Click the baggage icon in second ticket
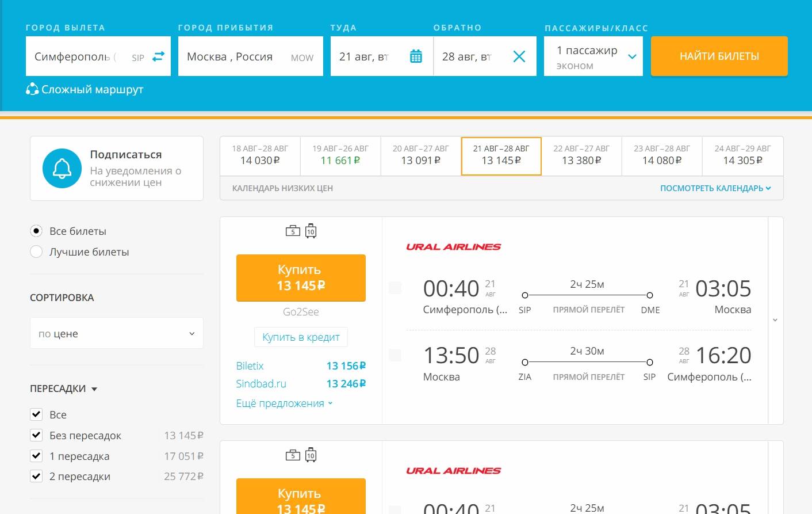The height and width of the screenshot is (514, 812). tap(311, 455)
